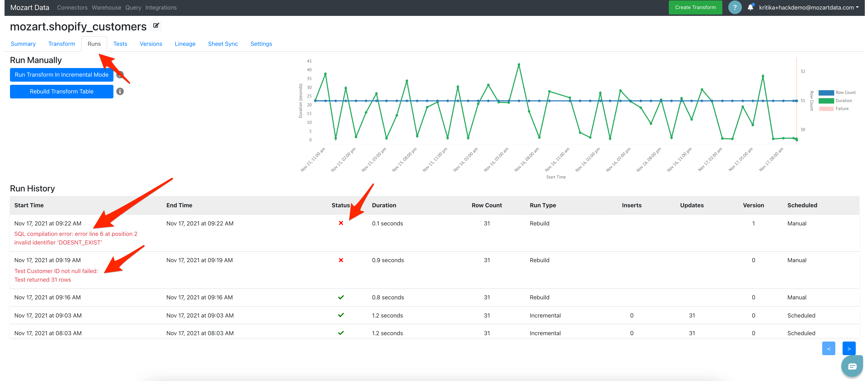Click Run Transform In Incremental Mode button
Screen dimensions: 868x381
(61, 75)
